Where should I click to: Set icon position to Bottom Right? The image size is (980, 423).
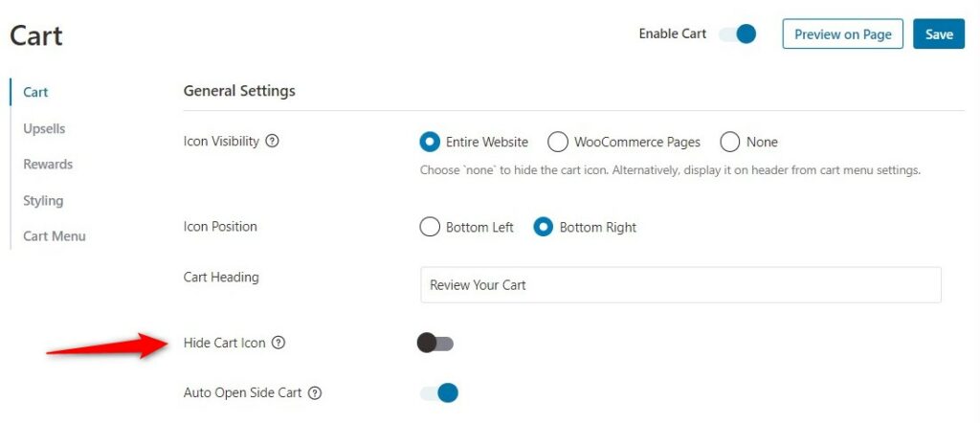(544, 227)
